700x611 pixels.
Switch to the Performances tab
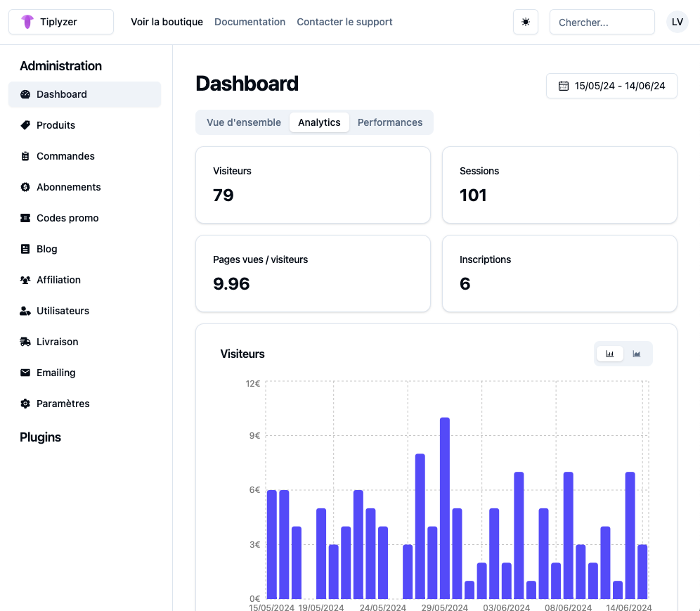tap(390, 122)
